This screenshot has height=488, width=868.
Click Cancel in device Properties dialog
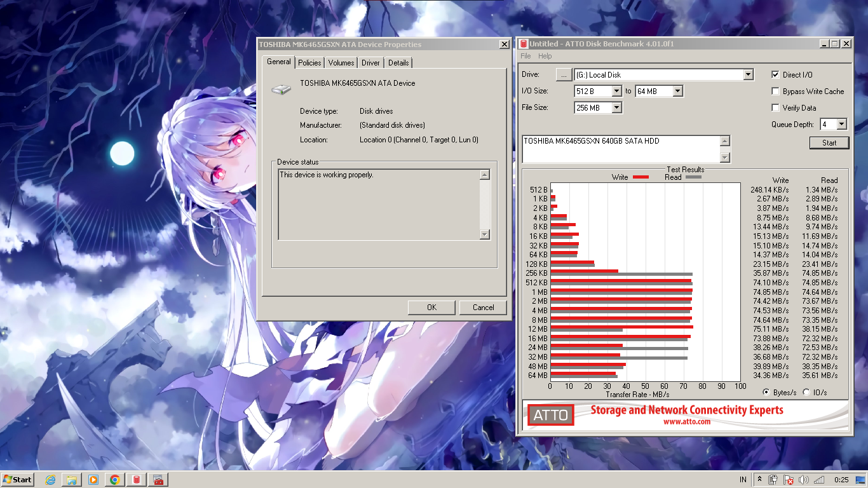point(483,308)
